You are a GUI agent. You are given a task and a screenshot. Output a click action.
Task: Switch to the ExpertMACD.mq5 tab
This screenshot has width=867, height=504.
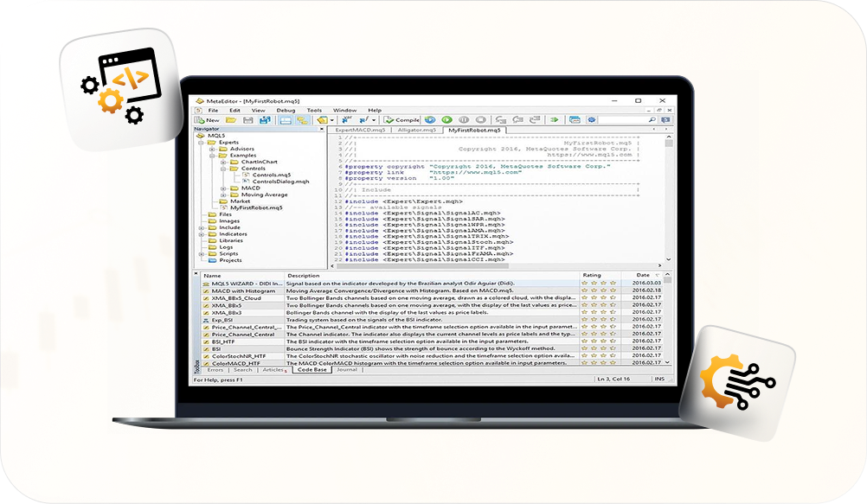point(361,129)
